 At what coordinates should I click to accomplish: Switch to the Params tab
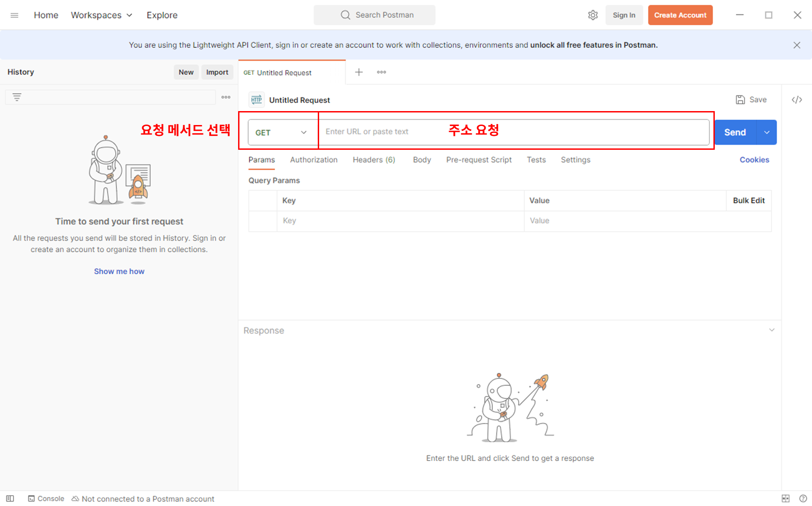click(x=262, y=160)
